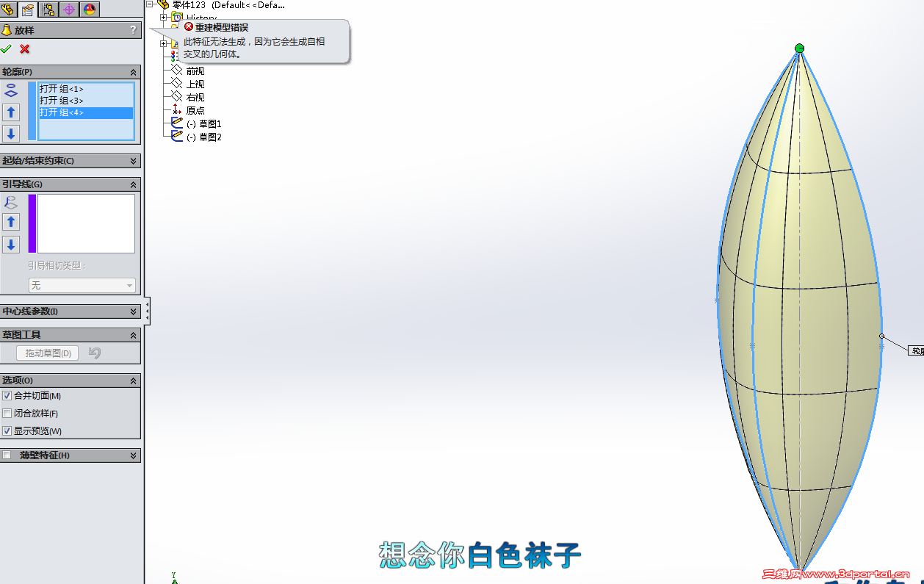The height and width of the screenshot is (584, 924).
Task: Collapse the 轮廓(P) section
Action: [x=133, y=72]
